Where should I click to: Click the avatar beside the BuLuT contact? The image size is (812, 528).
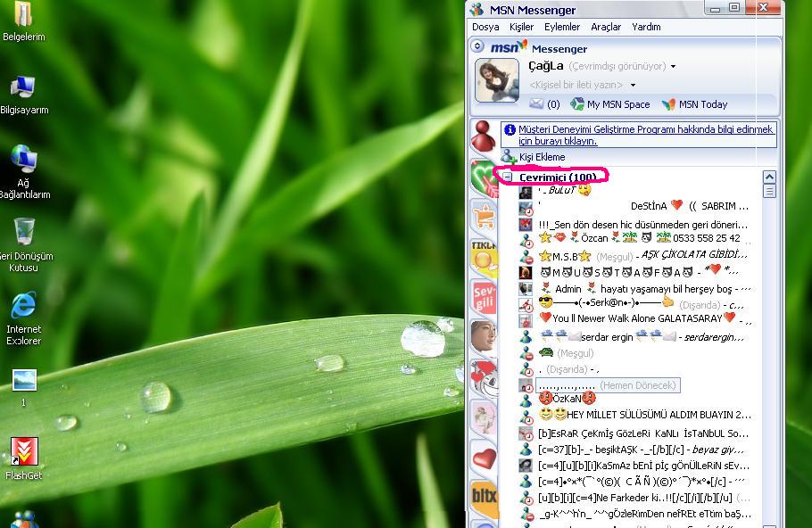coord(526,192)
